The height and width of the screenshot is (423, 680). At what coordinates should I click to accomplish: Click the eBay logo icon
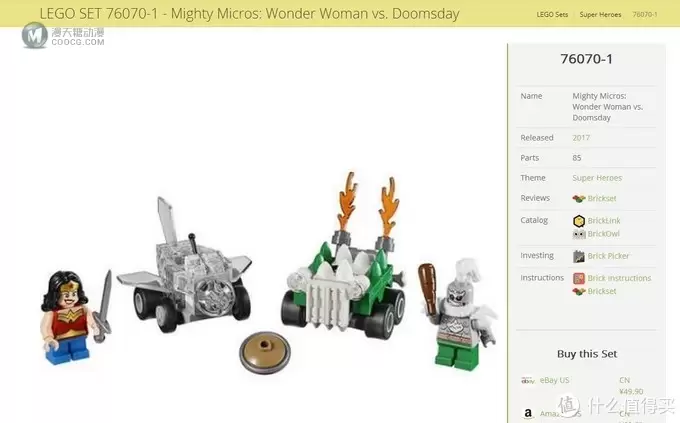click(527, 380)
